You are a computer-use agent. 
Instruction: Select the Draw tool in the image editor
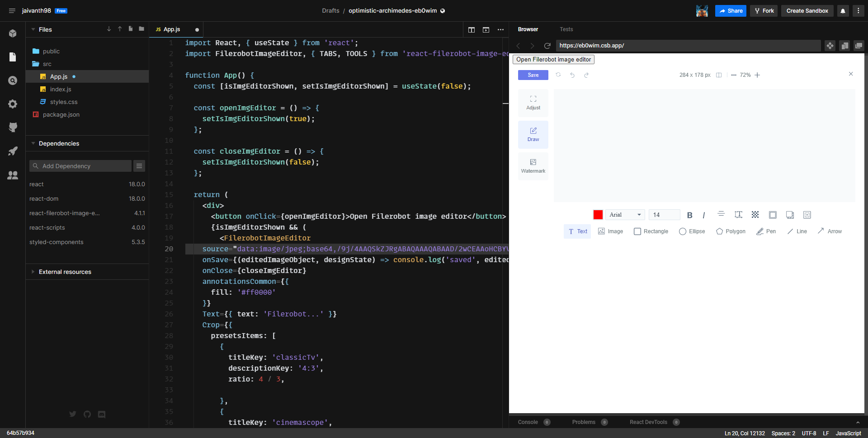click(x=533, y=134)
